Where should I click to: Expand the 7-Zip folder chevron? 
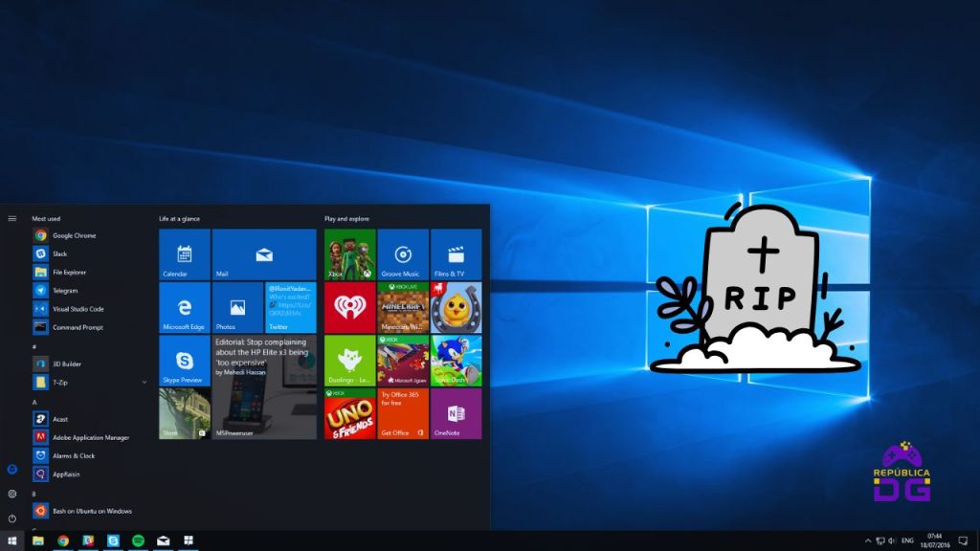(145, 382)
